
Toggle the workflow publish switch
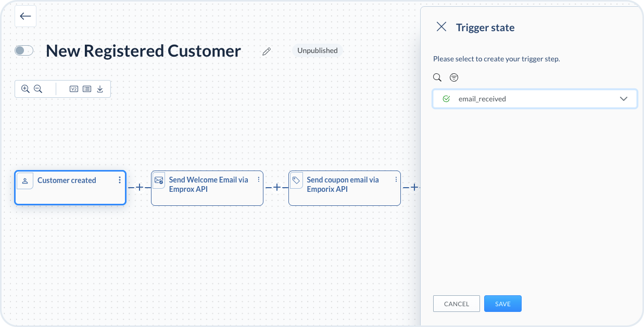24,50
